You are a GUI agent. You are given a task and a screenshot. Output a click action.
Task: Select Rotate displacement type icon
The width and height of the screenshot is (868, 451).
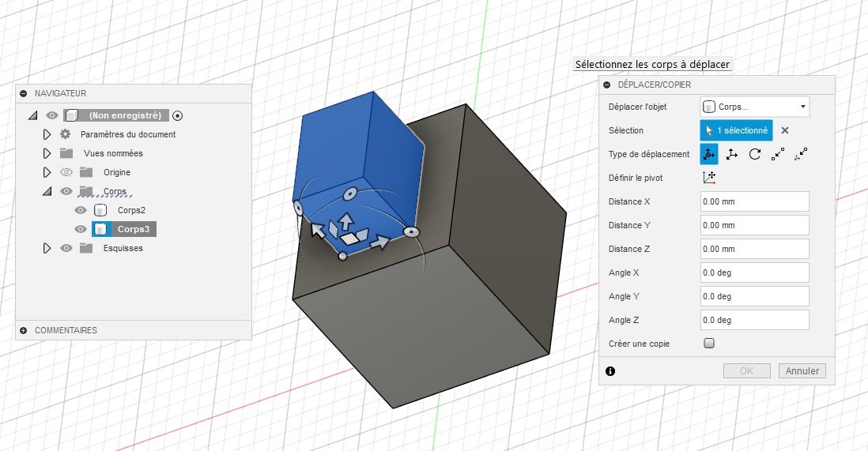point(755,154)
